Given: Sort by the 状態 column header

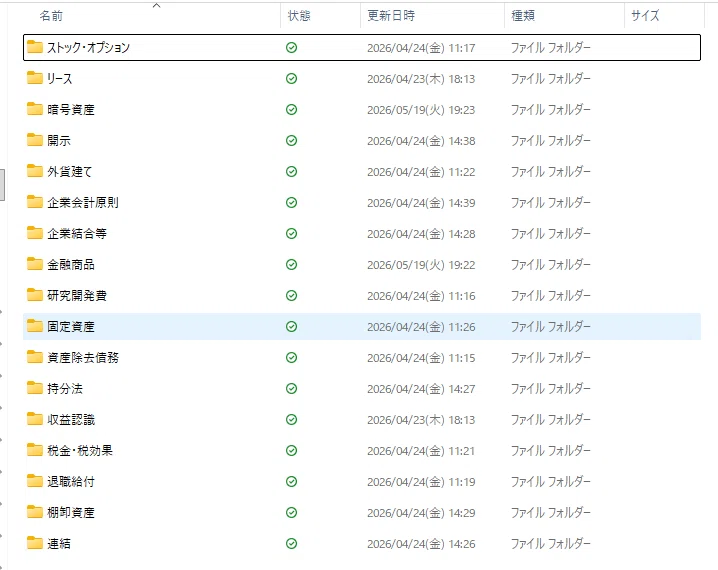Looking at the screenshot, I should coord(299,16).
